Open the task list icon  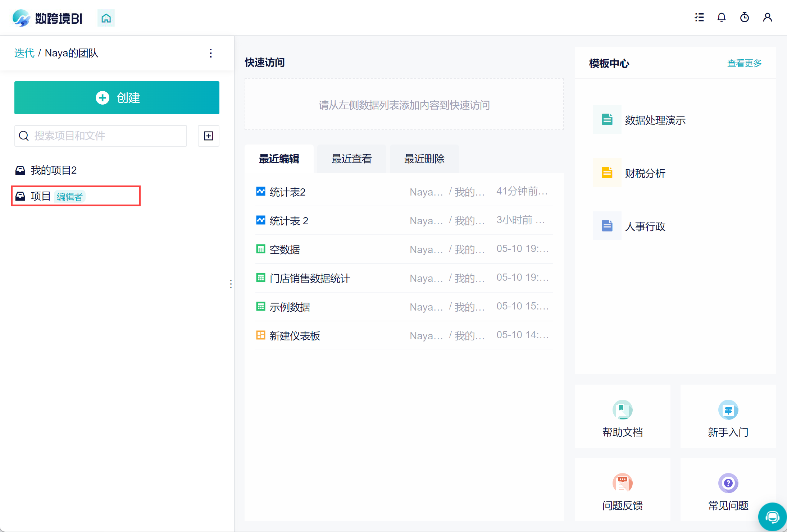tap(699, 17)
